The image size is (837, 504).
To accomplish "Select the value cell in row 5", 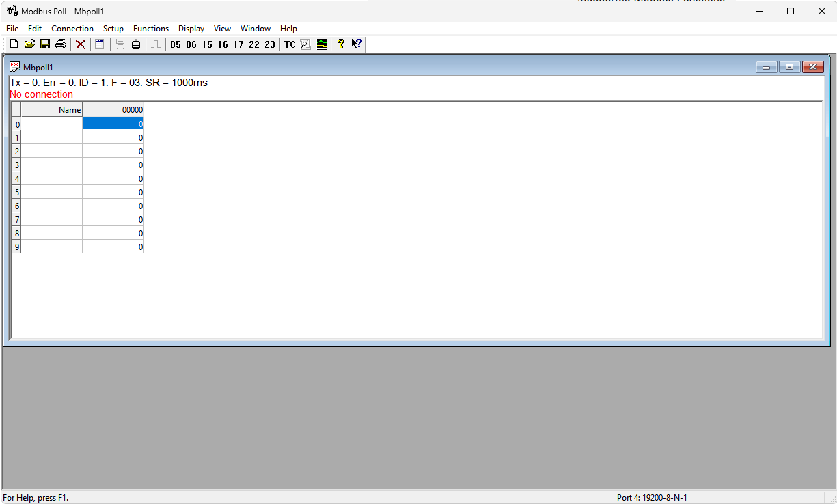I will coord(113,192).
